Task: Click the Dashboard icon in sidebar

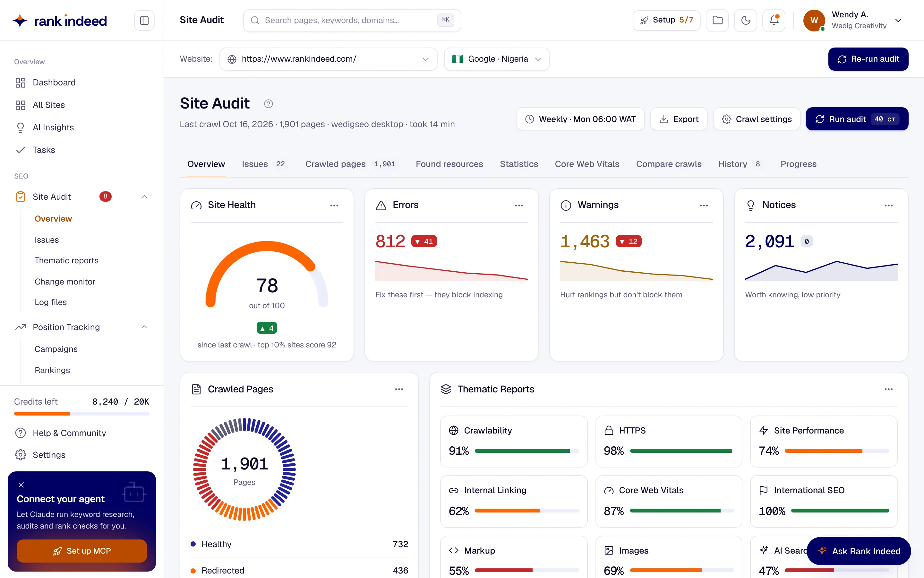Action: [x=20, y=83]
